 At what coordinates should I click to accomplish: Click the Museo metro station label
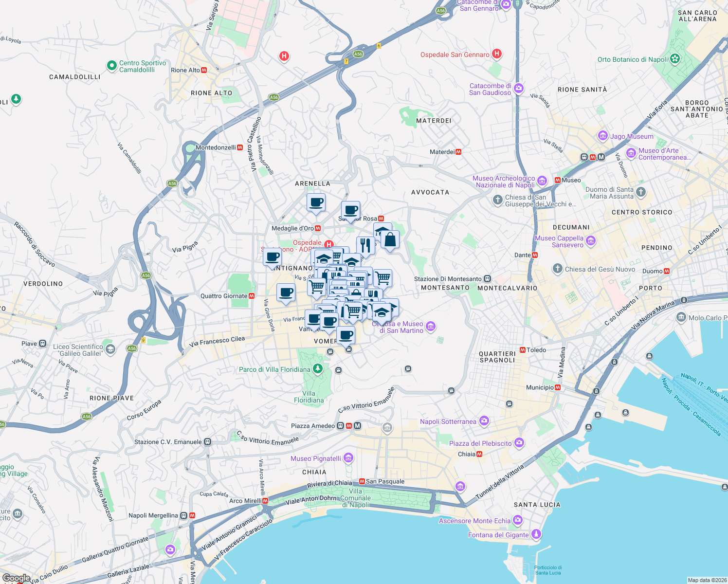point(571,180)
